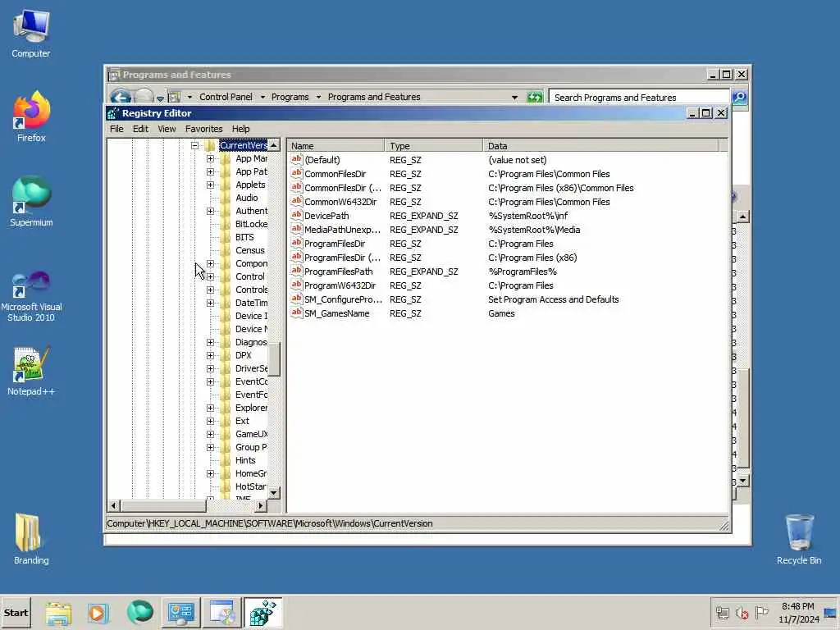The height and width of the screenshot is (630, 840).
Task: Click the registry path in status bar
Action: 269,523
